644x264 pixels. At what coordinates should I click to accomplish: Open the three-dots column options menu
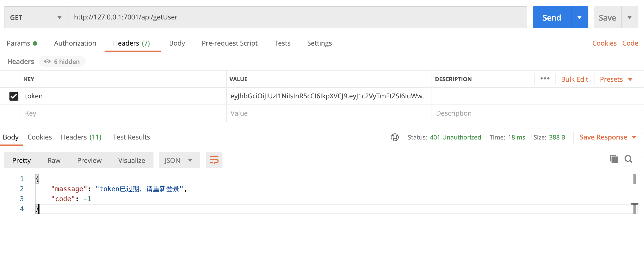click(x=545, y=79)
